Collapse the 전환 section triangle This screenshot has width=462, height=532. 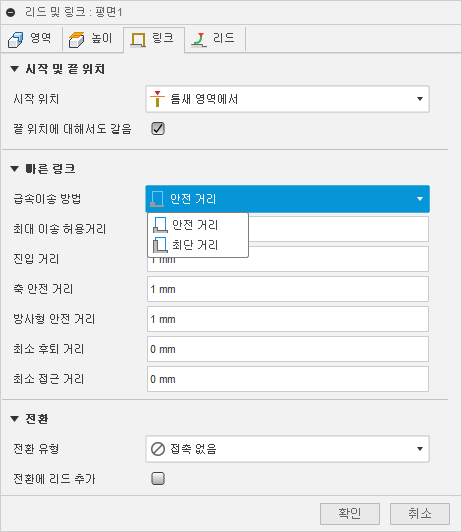(14, 419)
